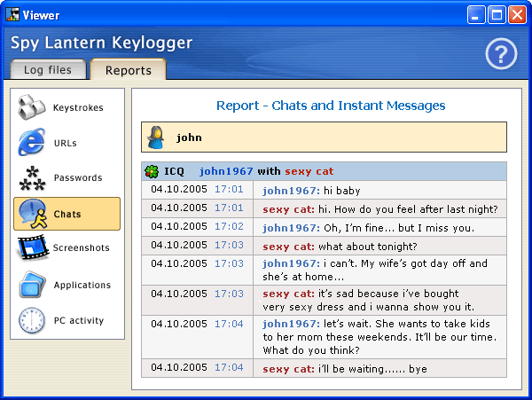Click the Applications windows icon
Image resolution: width=532 pixels, height=400 pixels.
point(32,285)
